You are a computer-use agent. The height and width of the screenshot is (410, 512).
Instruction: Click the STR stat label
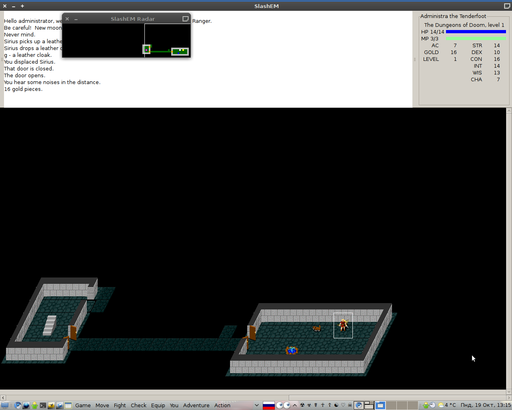(x=477, y=46)
